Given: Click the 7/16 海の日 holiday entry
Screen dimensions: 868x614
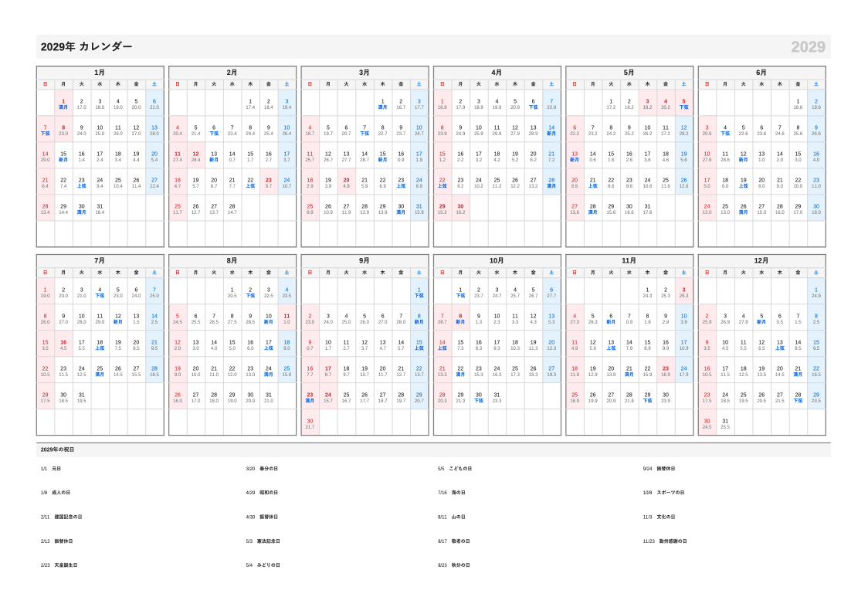Looking at the screenshot, I should (x=451, y=492).
